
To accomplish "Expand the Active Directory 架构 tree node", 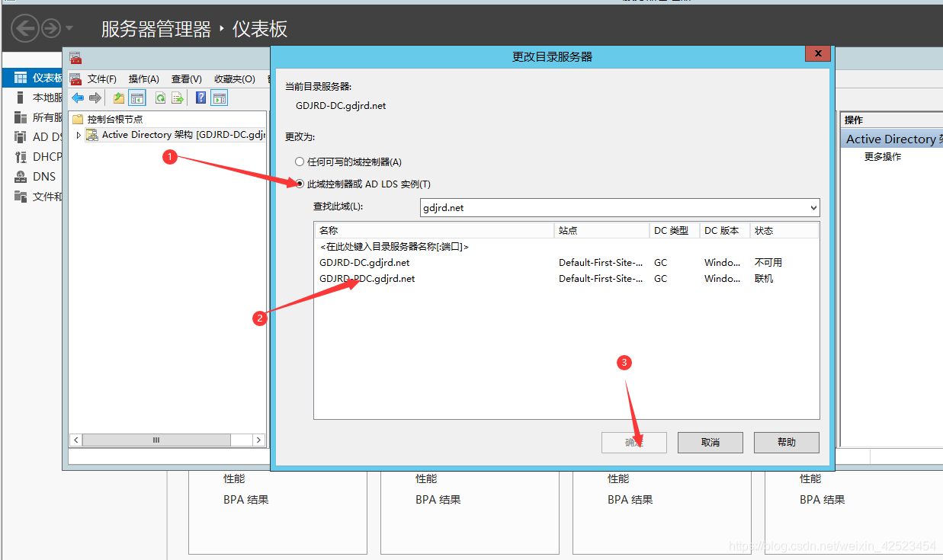I will 78,135.
